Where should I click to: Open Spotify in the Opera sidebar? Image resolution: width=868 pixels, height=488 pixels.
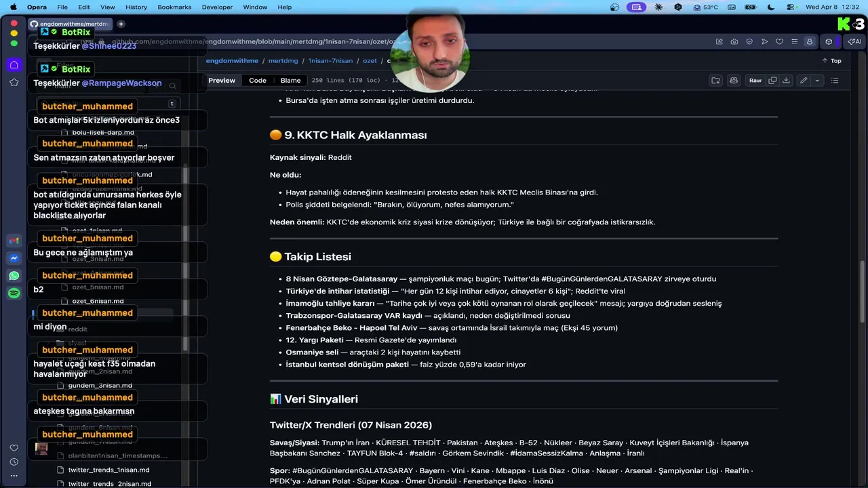pos(14,293)
